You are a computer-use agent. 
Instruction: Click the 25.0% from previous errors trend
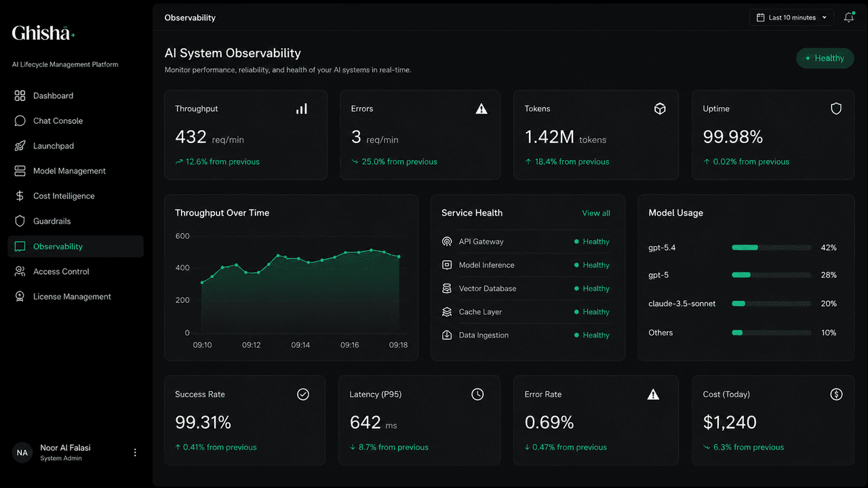coord(394,161)
